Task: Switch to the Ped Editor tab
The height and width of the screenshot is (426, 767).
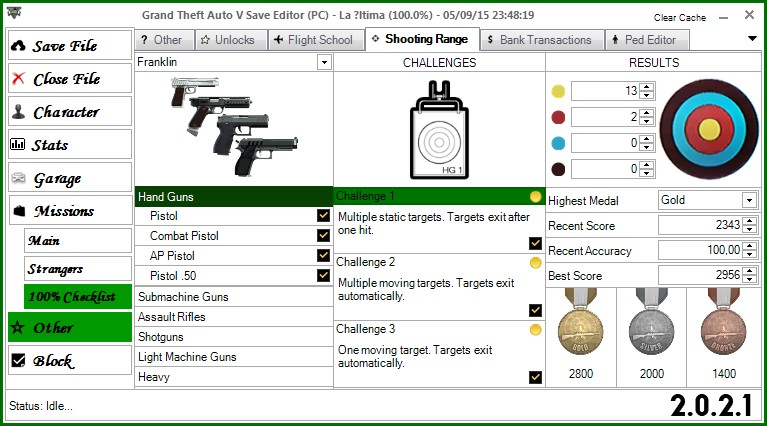Action: click(x=647, y=40)
